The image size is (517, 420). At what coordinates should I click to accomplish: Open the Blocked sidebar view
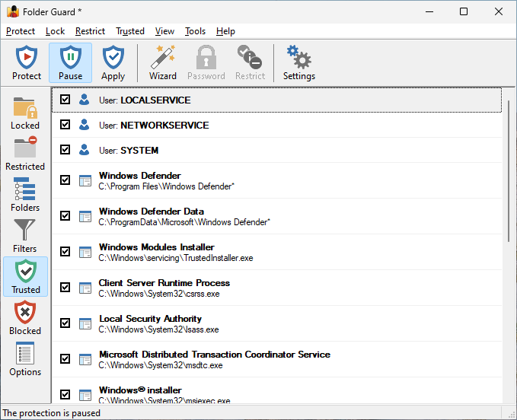coord(25,318)
